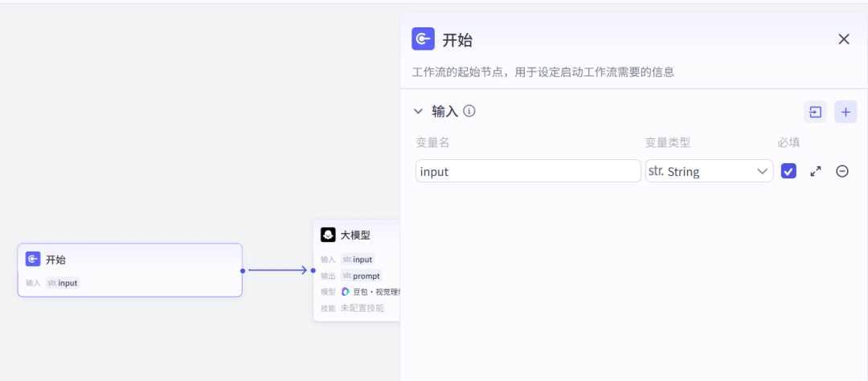Collapse the 输入 section chevron
Viewport: 868px width, 381px height.
[x=419, y=111]
